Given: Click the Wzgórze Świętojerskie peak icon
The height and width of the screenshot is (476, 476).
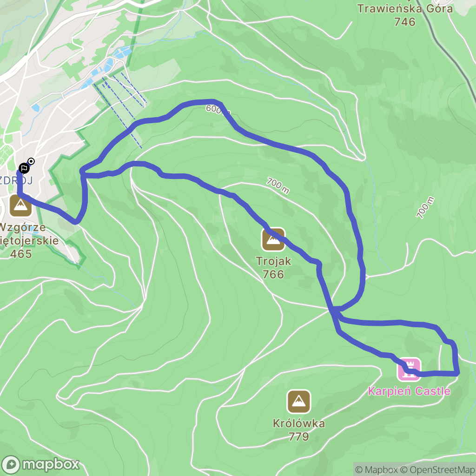Looking at the screenshot, I should pyautogui.click(x=20, y=206).
